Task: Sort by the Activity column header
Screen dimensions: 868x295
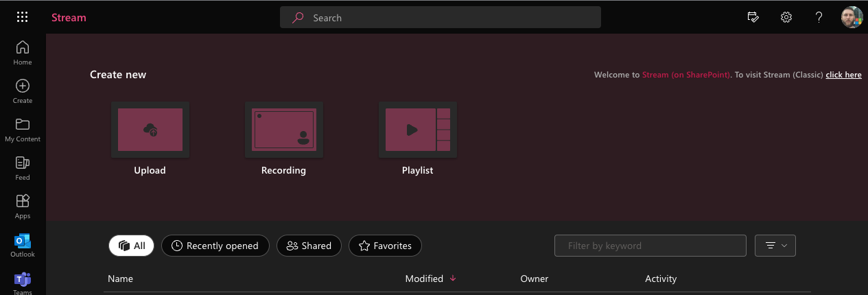Action: tap(661, 279)
